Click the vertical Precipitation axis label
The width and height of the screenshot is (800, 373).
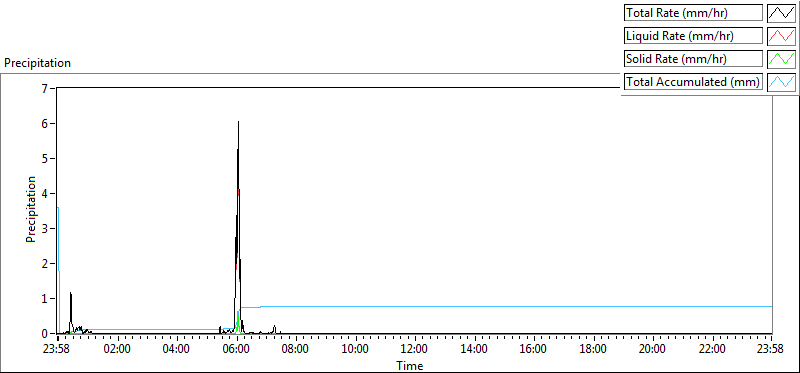pyautogui.click(x=31, y=210)
